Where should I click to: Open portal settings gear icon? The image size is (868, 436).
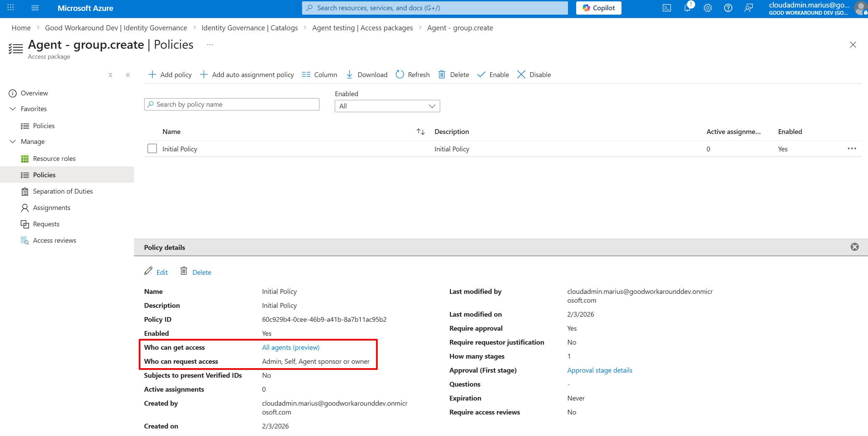pos(707,8)
